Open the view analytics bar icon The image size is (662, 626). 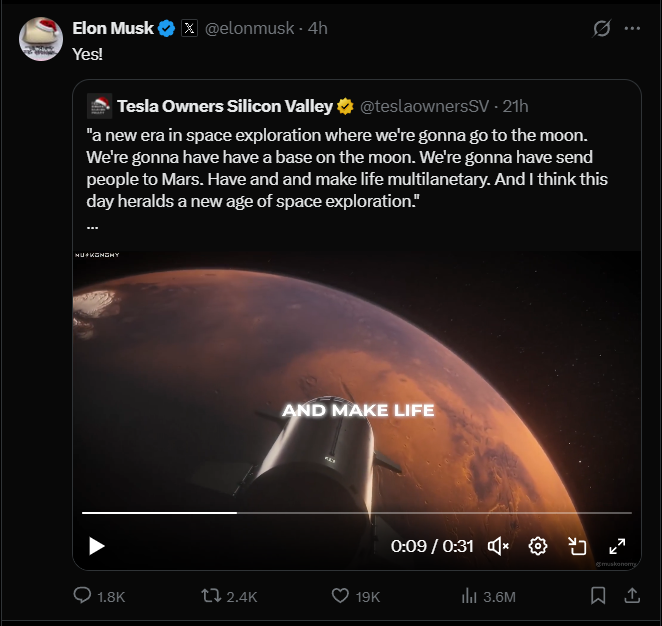pos(468,596)
